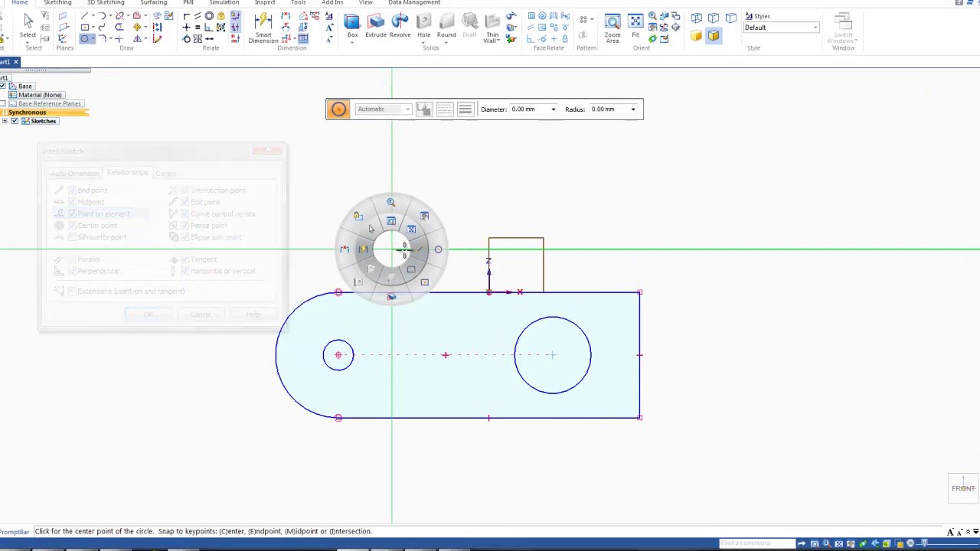This screenshot has height=551, width=980.
Task: Click OK in the IntelliSketch dialog
Action: (148, 315)
